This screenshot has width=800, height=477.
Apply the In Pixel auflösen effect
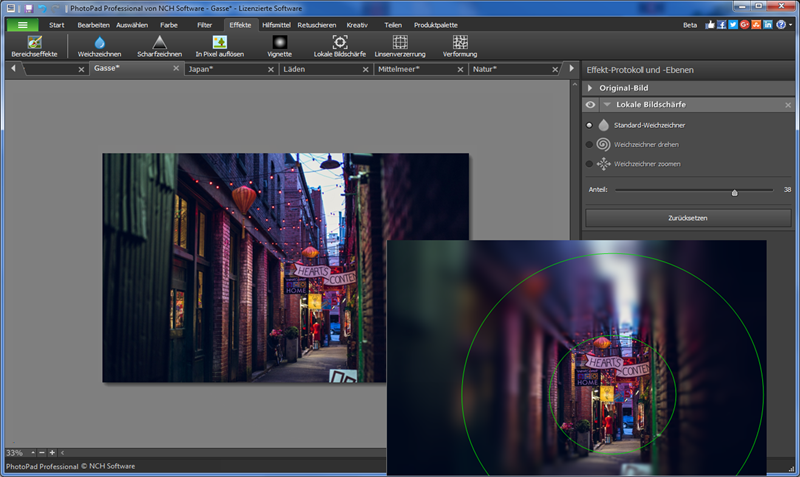tap(219, 46)
